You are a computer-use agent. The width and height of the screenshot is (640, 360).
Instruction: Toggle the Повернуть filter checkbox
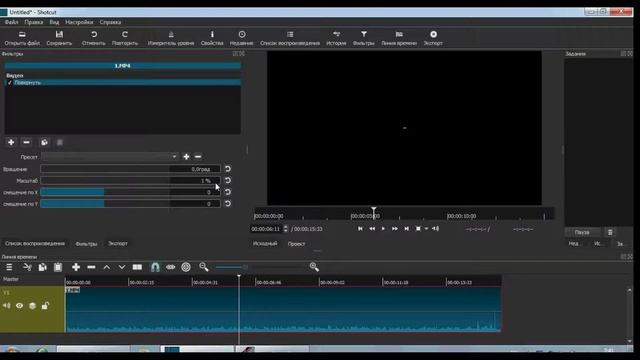tap(10, 82)
